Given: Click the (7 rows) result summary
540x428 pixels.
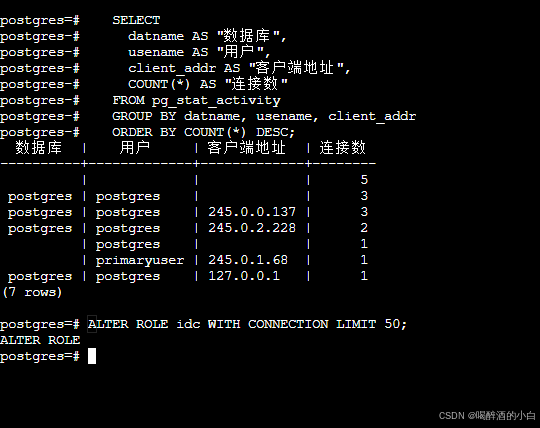Looking at the screenshot, I should [32, 292].
